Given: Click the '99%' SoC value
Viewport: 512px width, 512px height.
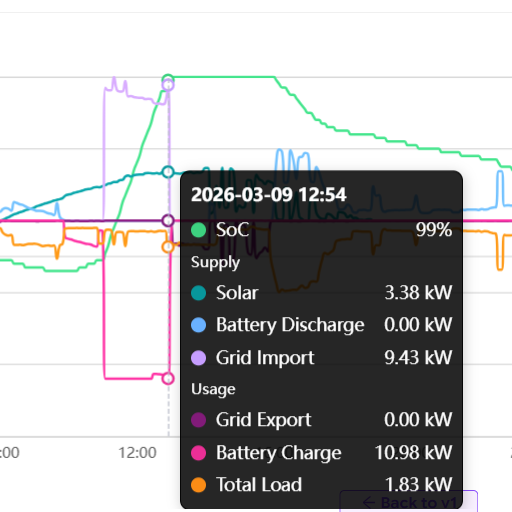Looking at the screenshot, I should click(434, 230).
